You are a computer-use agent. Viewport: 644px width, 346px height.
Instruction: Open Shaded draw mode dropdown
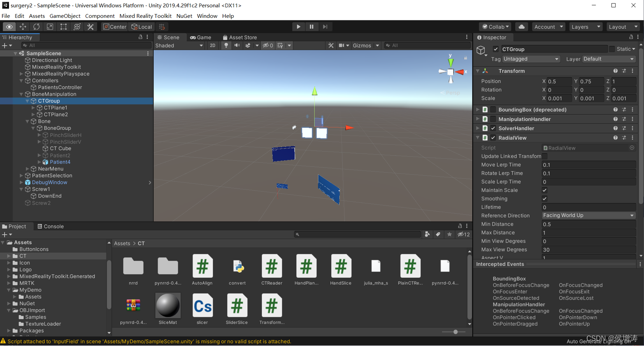179,46
